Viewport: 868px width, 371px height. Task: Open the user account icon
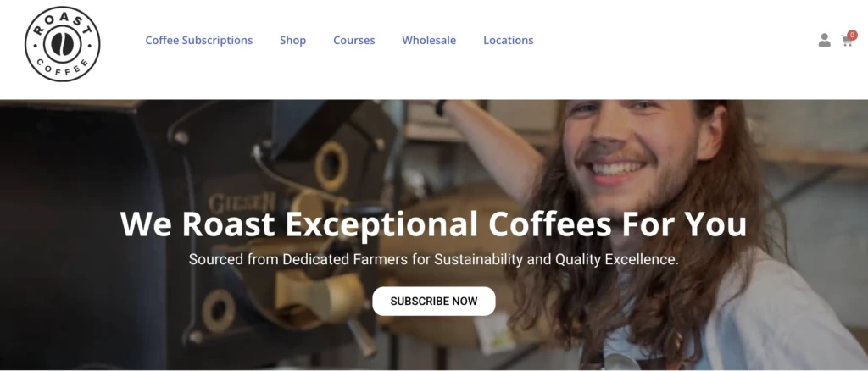tap(824, 41)
